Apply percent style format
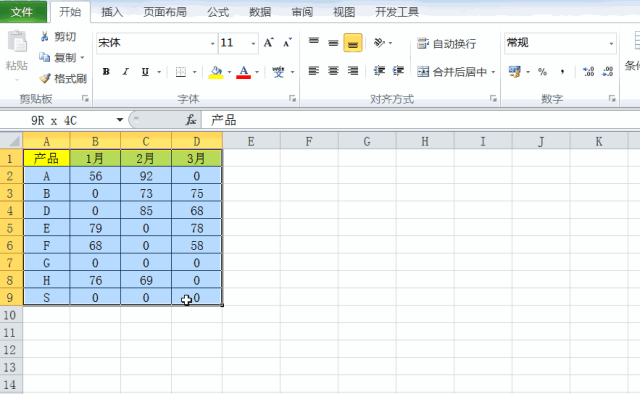The image size is (640, 394). point(542,72)
